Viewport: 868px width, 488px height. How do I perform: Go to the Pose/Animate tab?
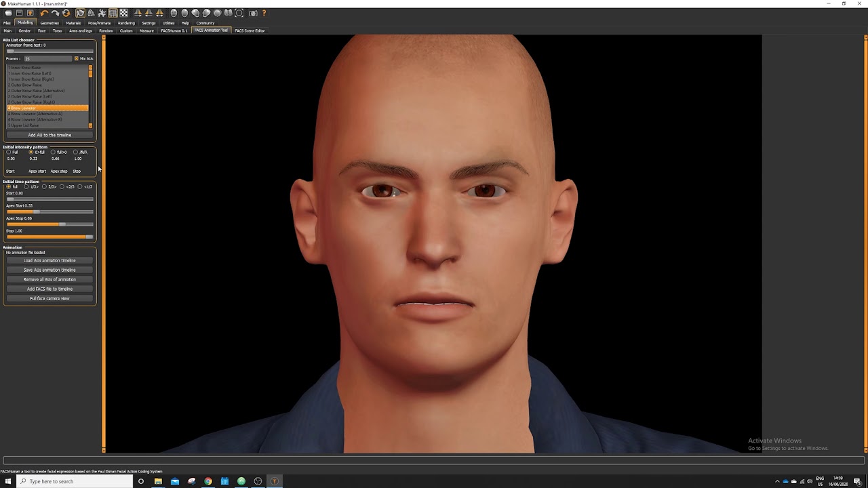coord(99,23)
